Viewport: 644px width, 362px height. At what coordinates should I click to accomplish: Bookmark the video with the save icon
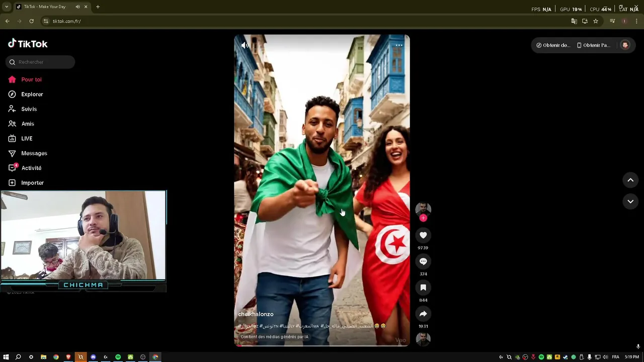[x=423, y=288]
